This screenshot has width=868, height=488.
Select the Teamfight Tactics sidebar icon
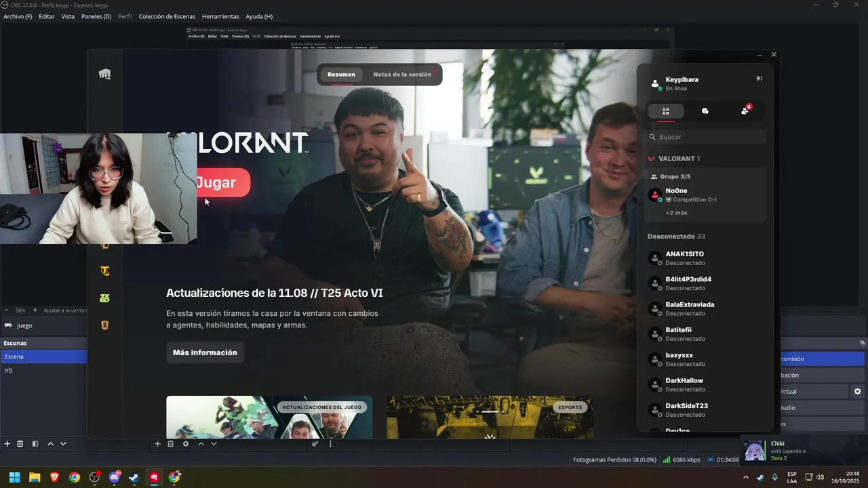[x=104, y=271]
